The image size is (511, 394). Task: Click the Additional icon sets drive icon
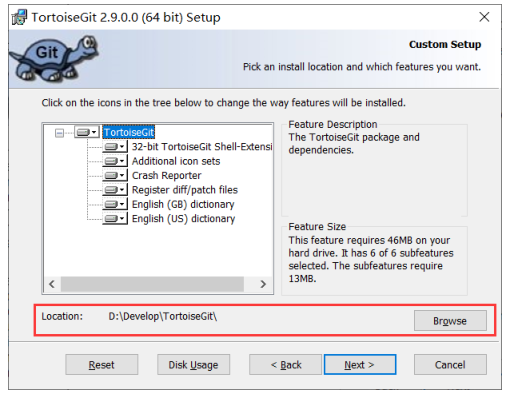[x=115, y=161]
